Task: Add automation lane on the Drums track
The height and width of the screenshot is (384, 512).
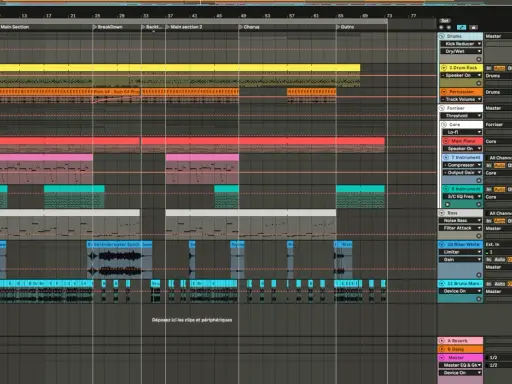Action: tap(479, 59)
